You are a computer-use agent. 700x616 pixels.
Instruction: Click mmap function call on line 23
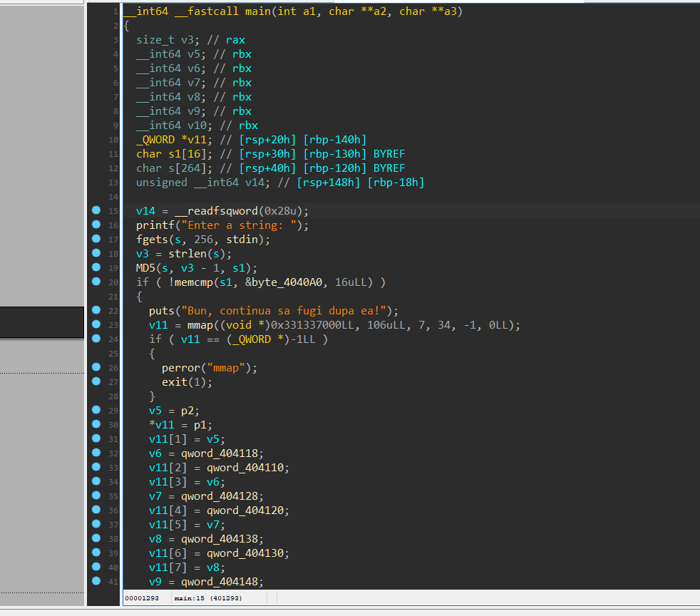(200, 325)
